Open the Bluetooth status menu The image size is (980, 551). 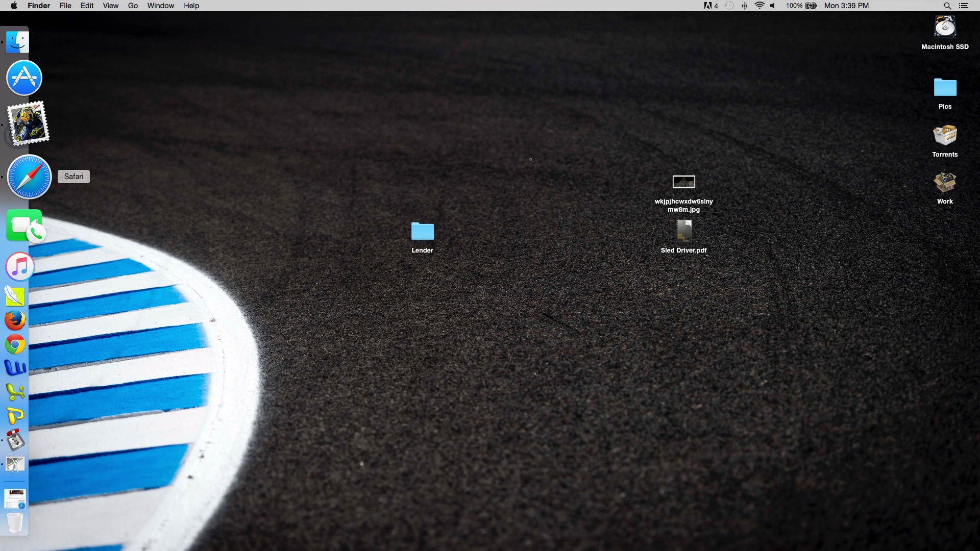(744, 6)
